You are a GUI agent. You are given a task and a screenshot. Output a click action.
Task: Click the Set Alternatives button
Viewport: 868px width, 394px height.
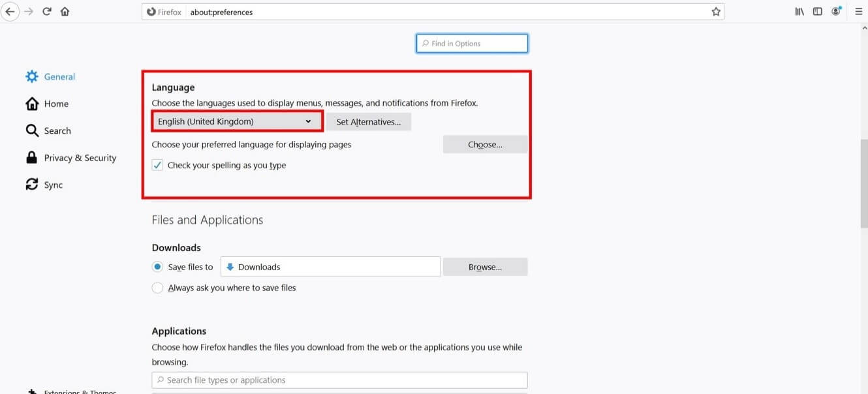pyautogui.click(x=369, y=122)
